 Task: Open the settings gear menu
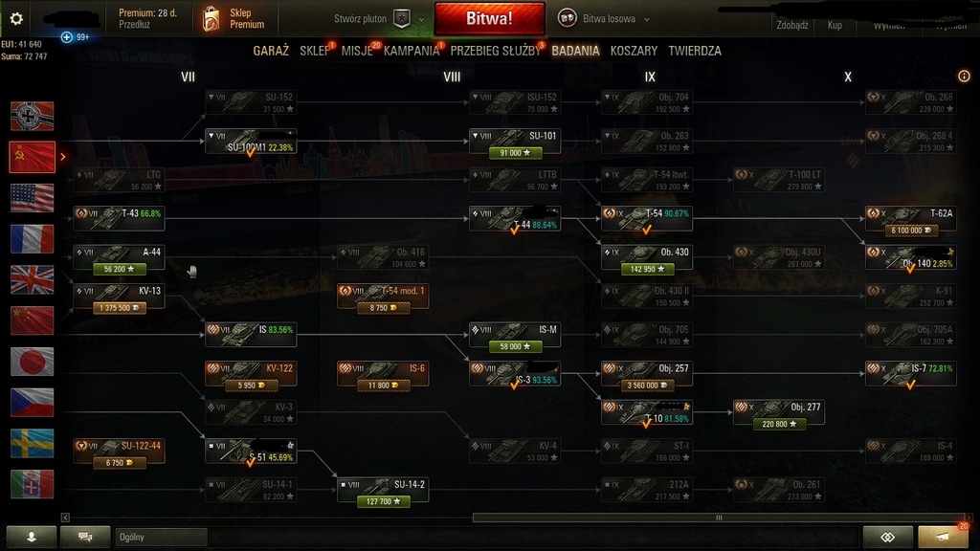click(x=16, y=19)
